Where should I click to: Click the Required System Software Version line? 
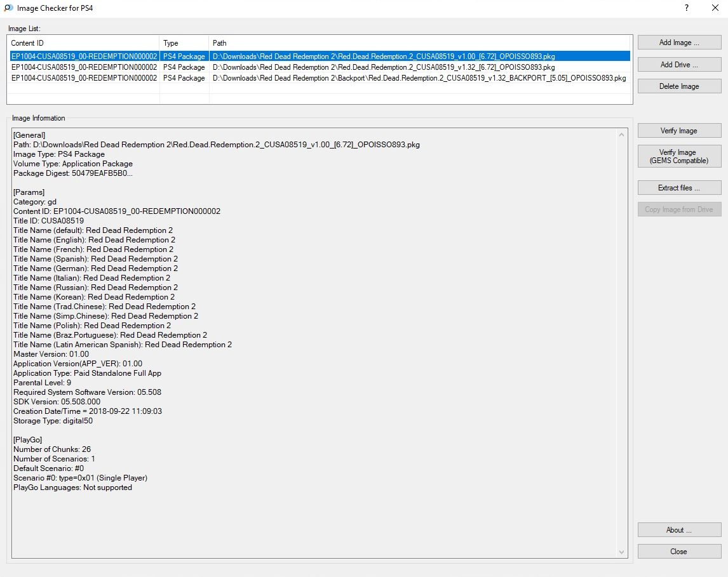pos(87,392)
